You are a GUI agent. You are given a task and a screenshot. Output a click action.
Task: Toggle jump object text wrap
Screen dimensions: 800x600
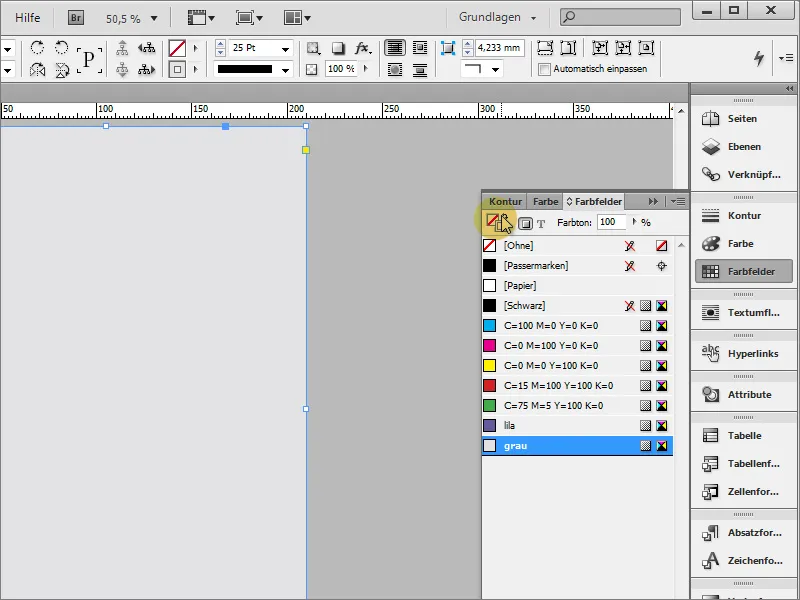(420, 69)
